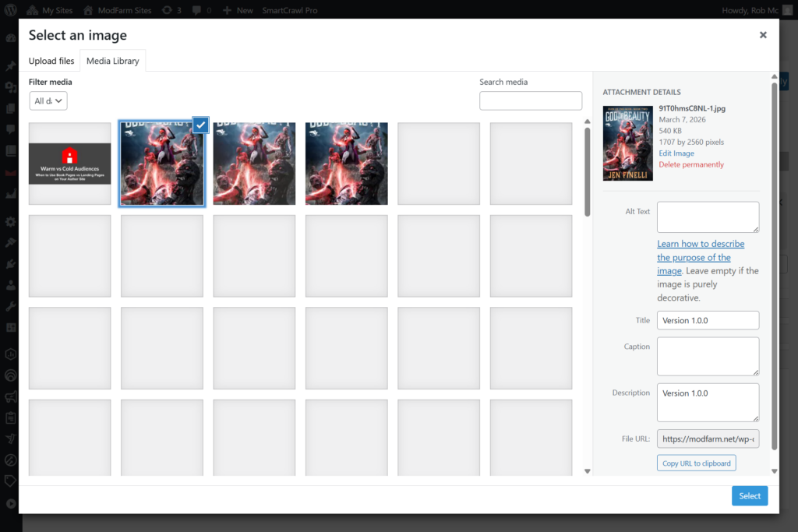Click Copy URL to clipboard button
The width and height of the screenshot is (798, 532).
point(696,463)
